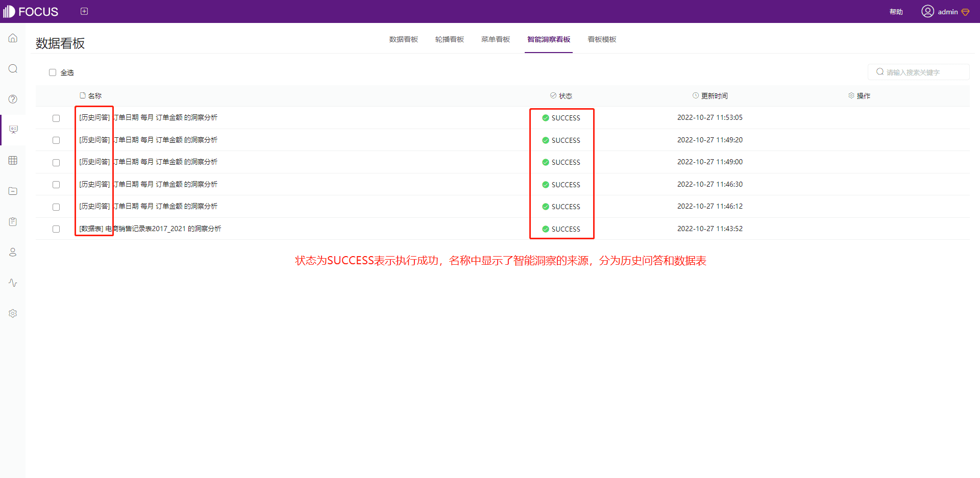Open the insight analysis updated 11:49:20
Image resolution: width=980 pixels, height=478 pixels.
[148, 140]
